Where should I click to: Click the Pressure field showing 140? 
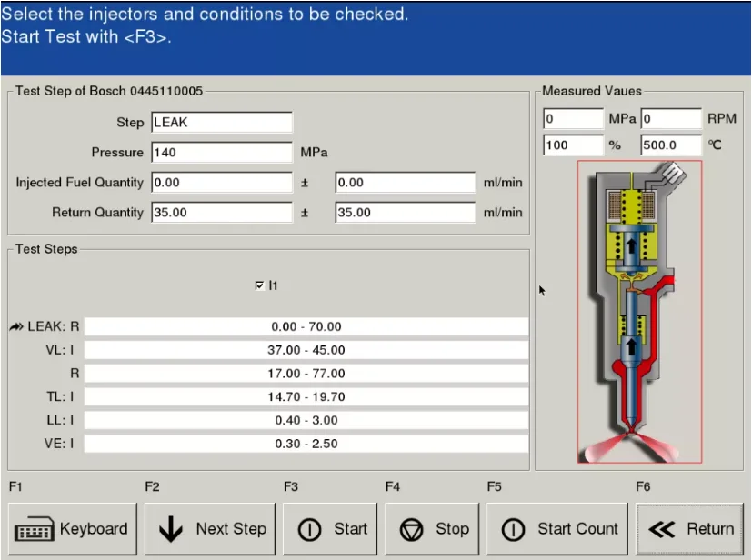[222, 153]
